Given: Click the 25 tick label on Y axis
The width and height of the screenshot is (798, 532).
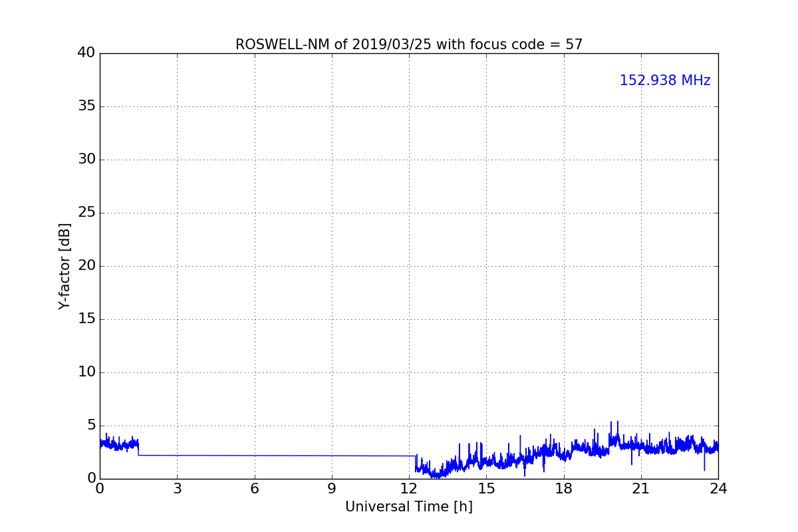Looking at the screenshot, I should (x=86, y=213).
